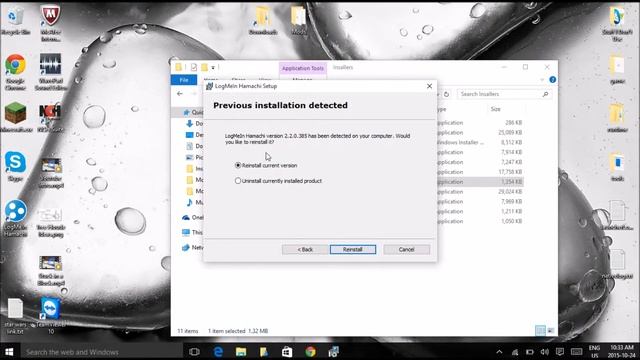
Task: Open Skype desktop shortcut
Action: click(x=16, y=166)
